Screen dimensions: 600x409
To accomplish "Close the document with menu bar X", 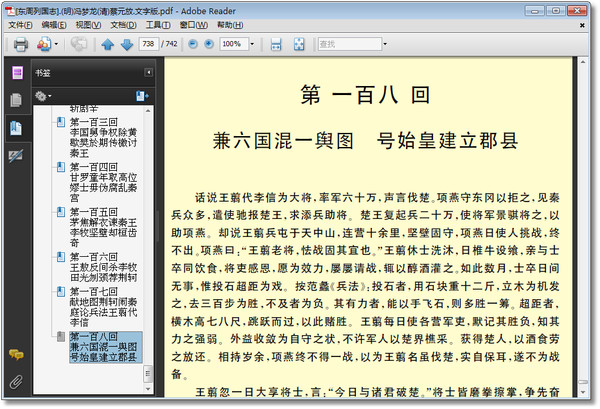I will [x=582, y=25].
